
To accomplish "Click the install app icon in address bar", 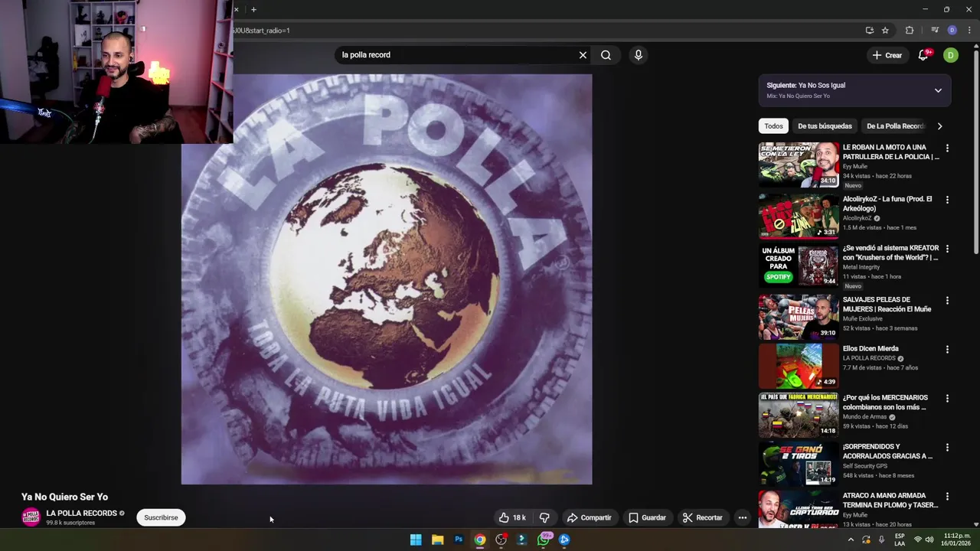I will coord(869,31).
